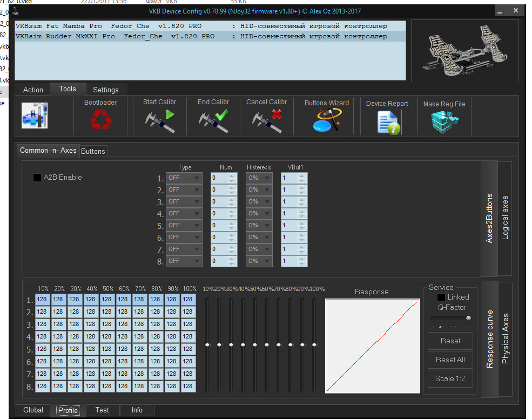This screenshot has height=420, width=532.
Task: Open the Info bottom tab
Action: tap(137, 410)
